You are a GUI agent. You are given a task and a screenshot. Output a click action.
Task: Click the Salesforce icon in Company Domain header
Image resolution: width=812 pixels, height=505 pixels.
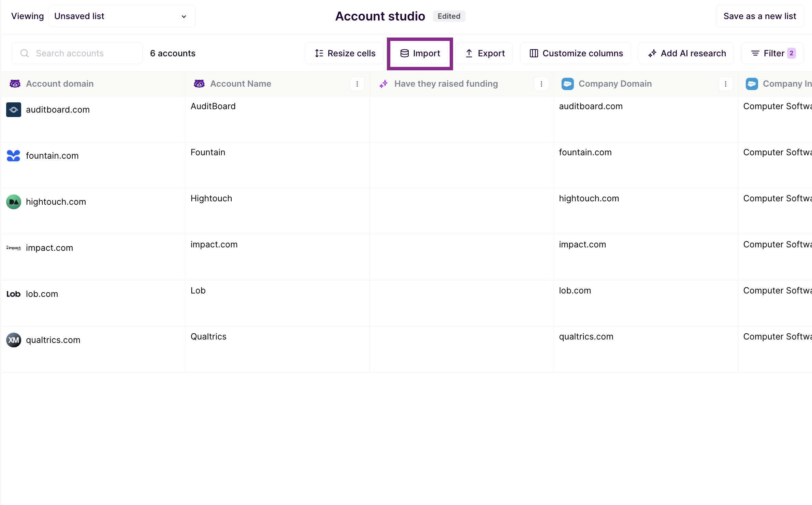pos(568,84)
